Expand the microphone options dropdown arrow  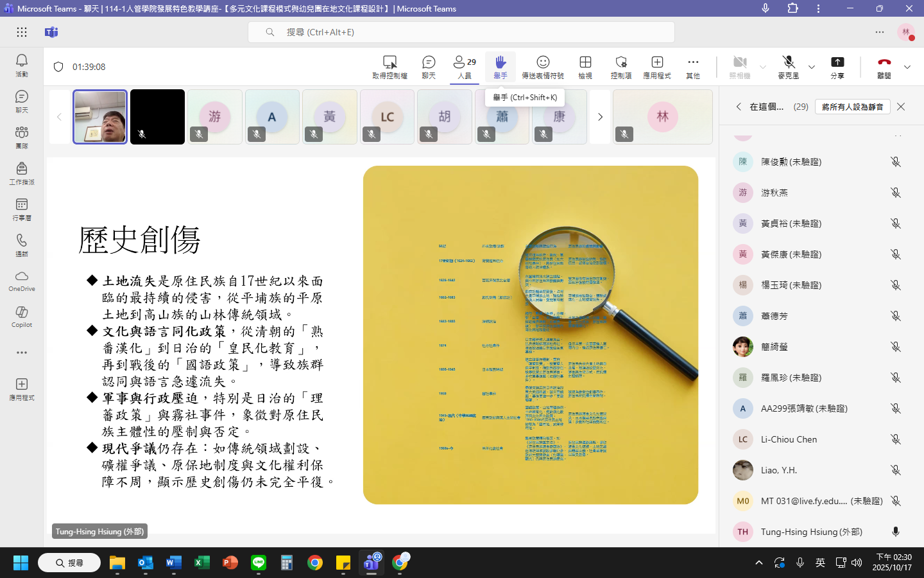pos(812,67)
